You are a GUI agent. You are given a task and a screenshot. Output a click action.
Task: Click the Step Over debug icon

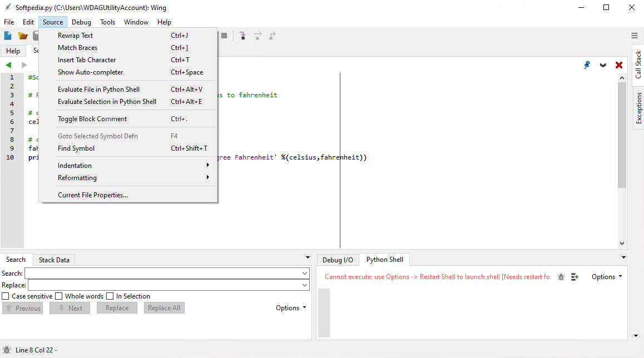click(x=257, y=36)
